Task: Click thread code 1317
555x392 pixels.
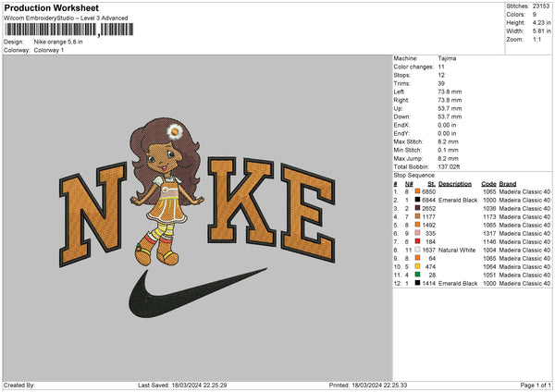Action: pyautogui.click(x=489, y=233)
